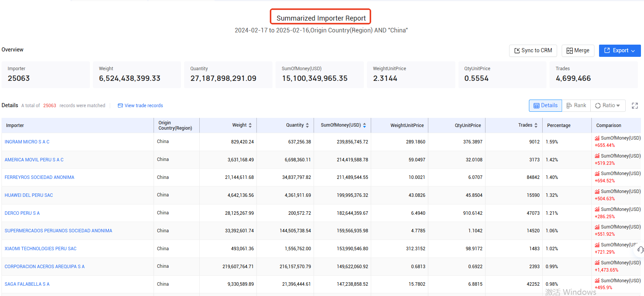The height and width of the screenshot is (296, 644).
Task: Click the Merge button
Action: [x=578, y=51]
